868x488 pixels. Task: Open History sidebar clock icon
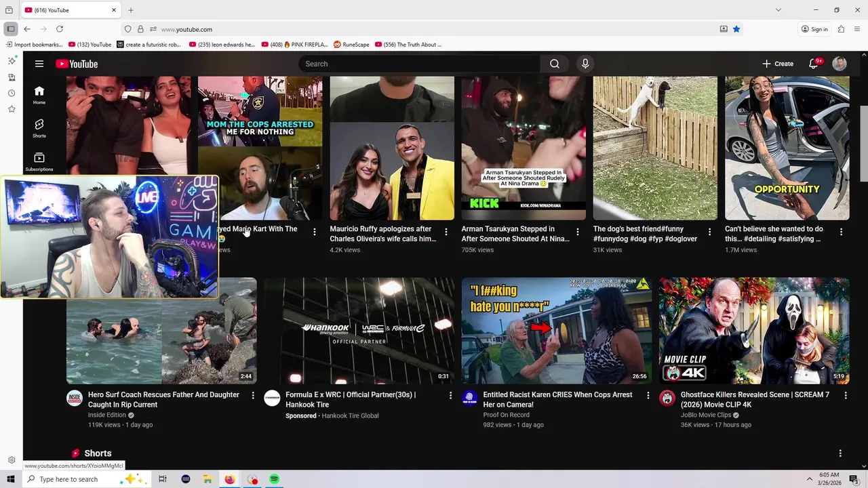tap(12, 93)
